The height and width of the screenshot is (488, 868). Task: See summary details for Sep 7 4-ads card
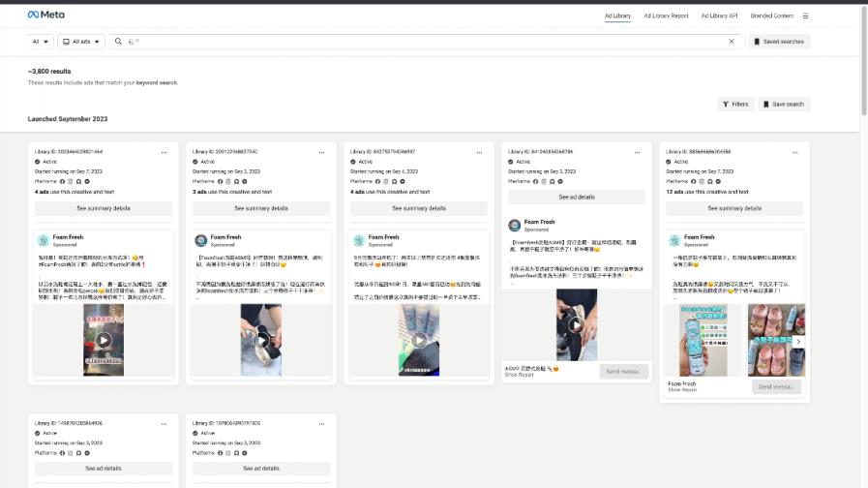click(104, 208)
